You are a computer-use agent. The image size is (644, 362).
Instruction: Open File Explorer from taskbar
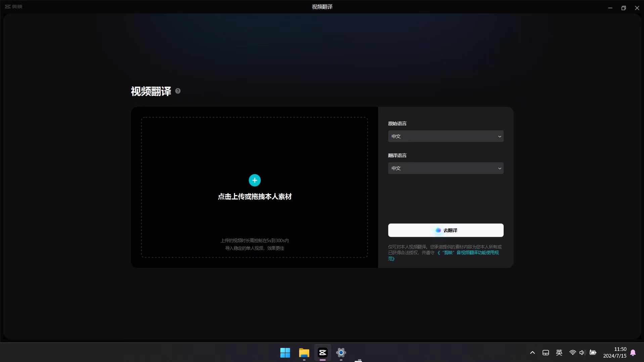[x=304, y=353]
